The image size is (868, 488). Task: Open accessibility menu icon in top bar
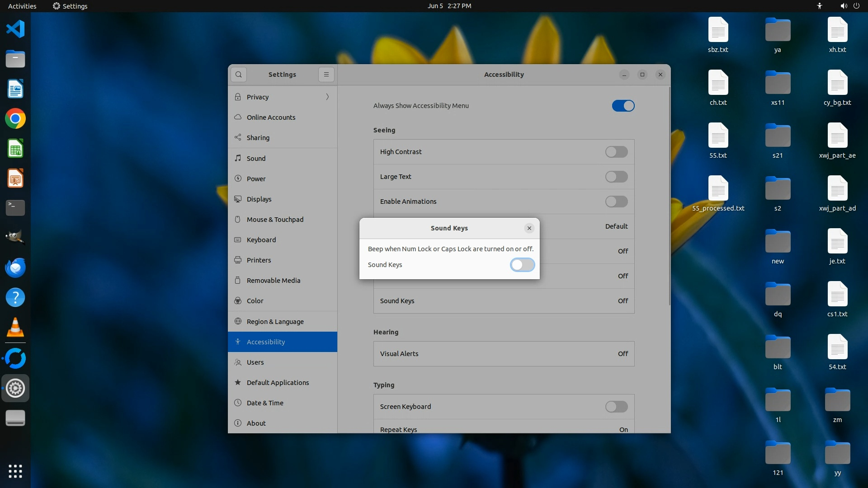pos(820,6)
